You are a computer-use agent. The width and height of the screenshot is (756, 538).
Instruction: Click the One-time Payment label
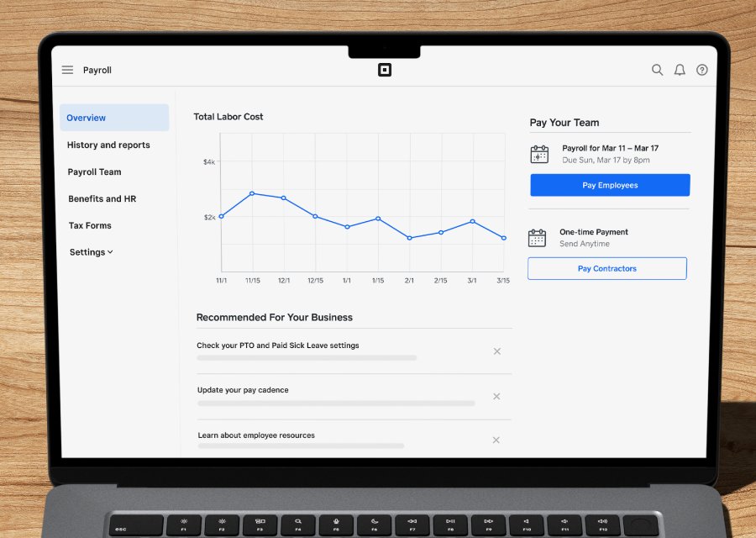pos(594,232)
